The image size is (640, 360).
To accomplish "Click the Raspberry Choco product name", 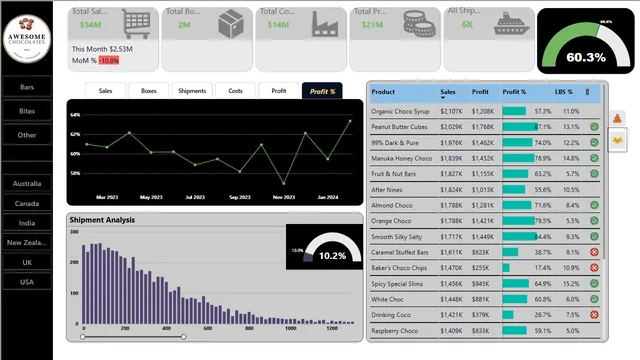I will [395, 331].
